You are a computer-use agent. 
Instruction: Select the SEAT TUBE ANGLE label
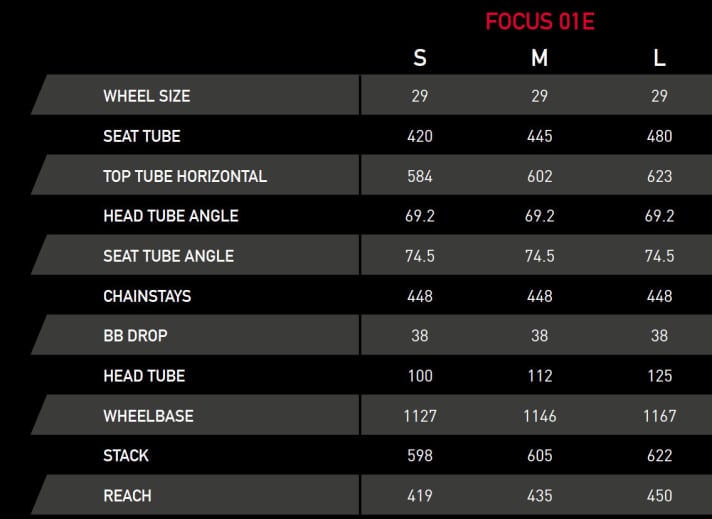click(168, 256)
